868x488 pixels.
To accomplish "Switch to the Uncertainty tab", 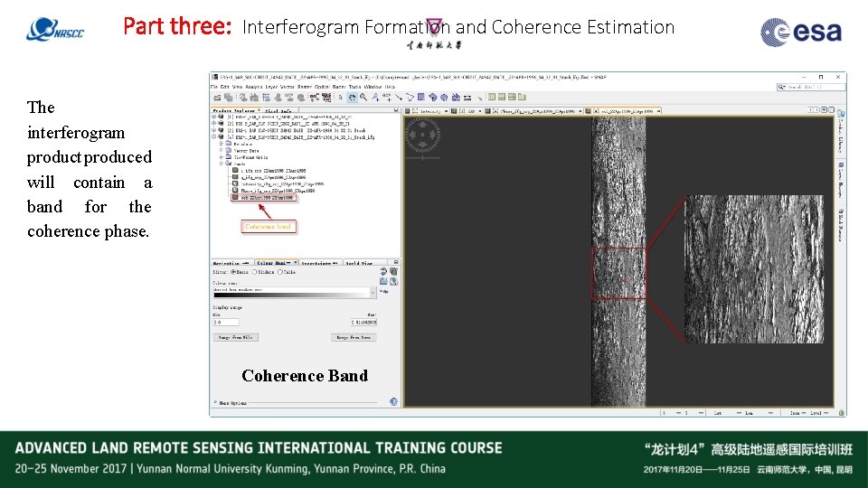I will point(319,263).
